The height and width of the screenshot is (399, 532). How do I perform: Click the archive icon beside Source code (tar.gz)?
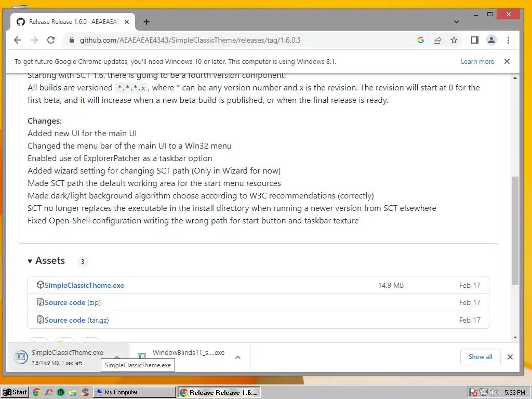pos(41,320)
